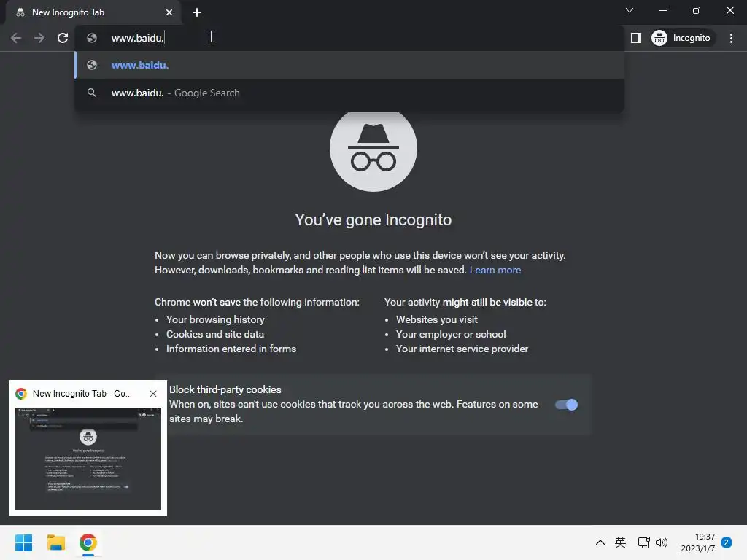This screenshot has height=560, width=747.
Task: Open the network tray icon
Action: 643,542
